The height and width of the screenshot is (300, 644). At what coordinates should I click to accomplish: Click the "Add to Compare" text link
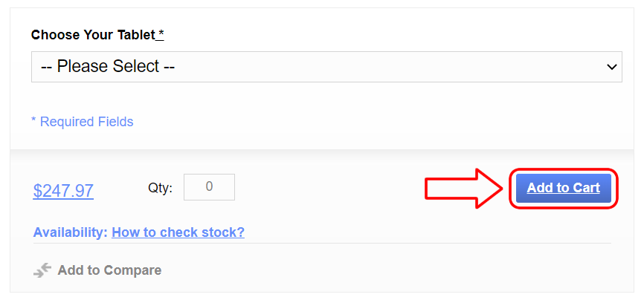(109, 270)
